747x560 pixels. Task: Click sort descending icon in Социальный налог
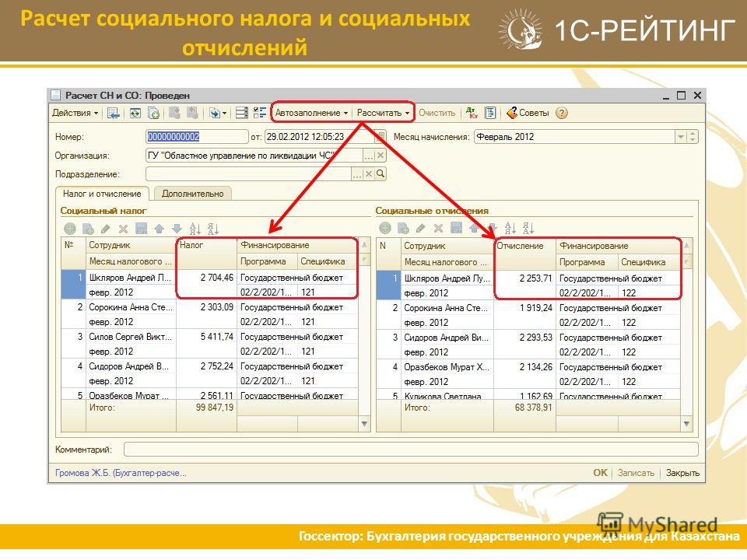pyautogui.click(x=213, y=229)
